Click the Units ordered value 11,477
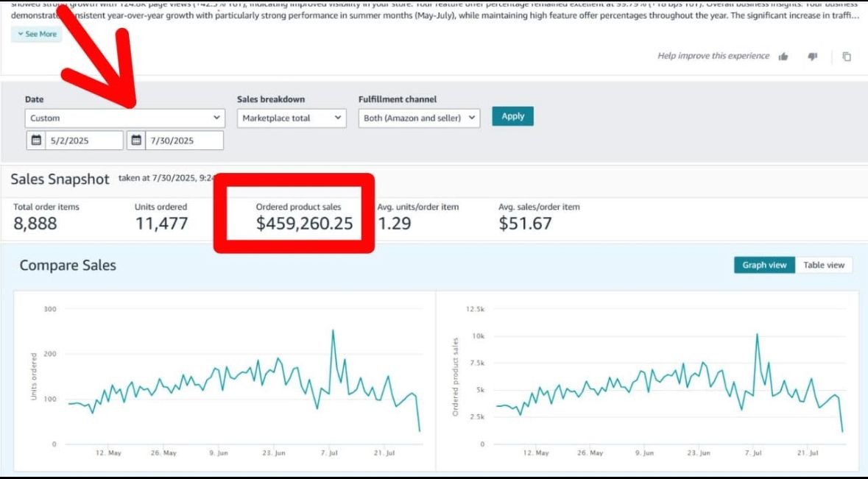This screenshot has width=868, height=479. point(161,224)
